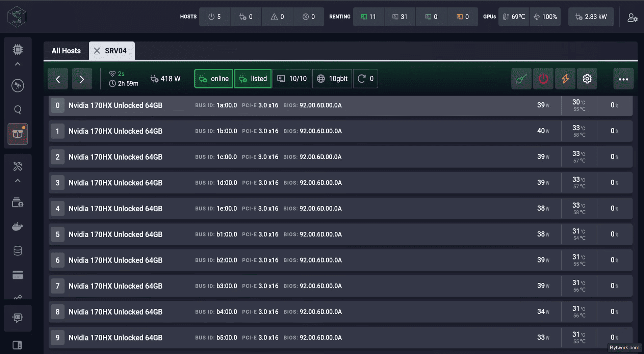The image size is (644, 354).
Task: Show orange renting indicator with 0
Action: pyautogui.click(x=463, y=17)
